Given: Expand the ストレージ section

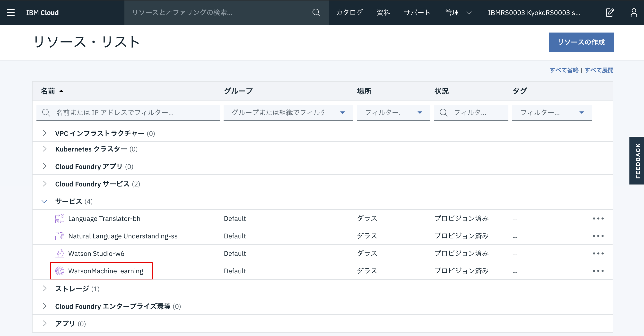Looking at the screenshot, I should click(x=44, y=288).
